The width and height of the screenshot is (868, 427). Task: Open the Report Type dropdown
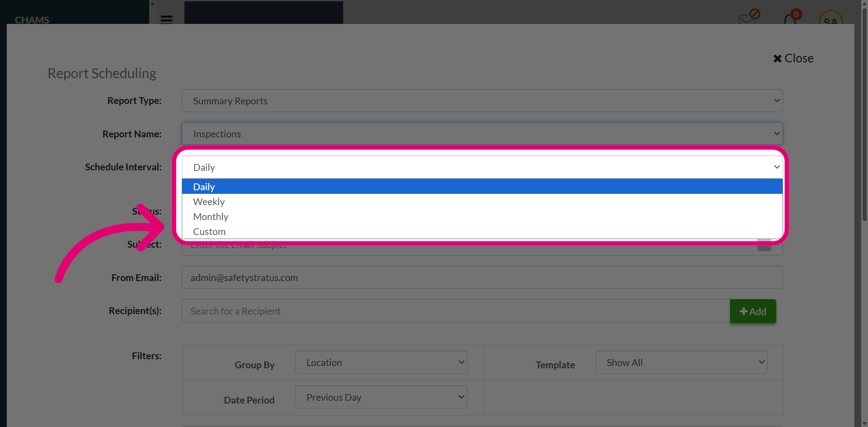point(482,101)
